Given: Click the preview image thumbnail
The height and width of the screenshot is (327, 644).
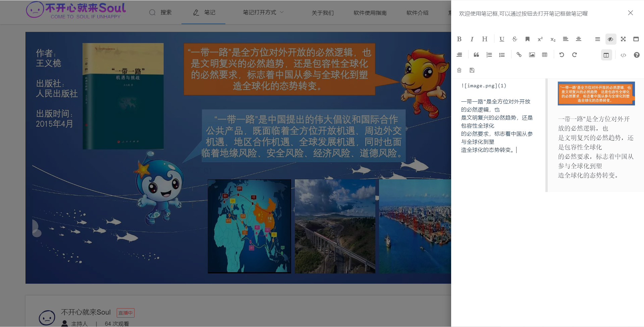Looking at the screenshot, I should pyautogui.click(x=596, y=93).
